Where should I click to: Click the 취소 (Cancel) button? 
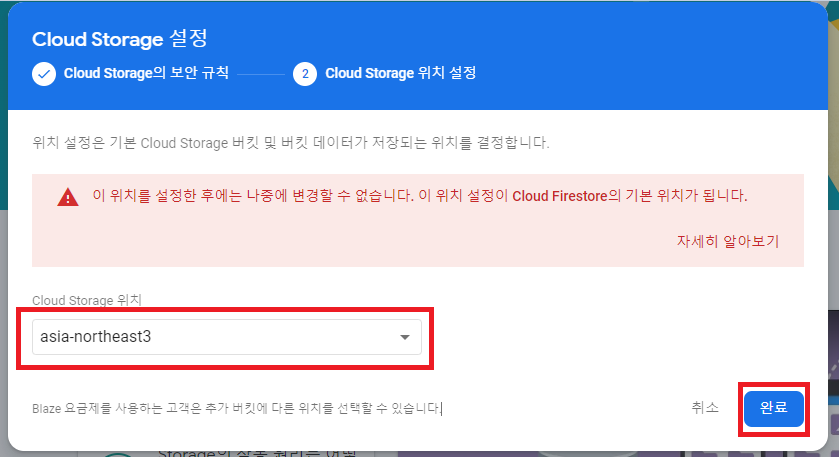point(705,408)
